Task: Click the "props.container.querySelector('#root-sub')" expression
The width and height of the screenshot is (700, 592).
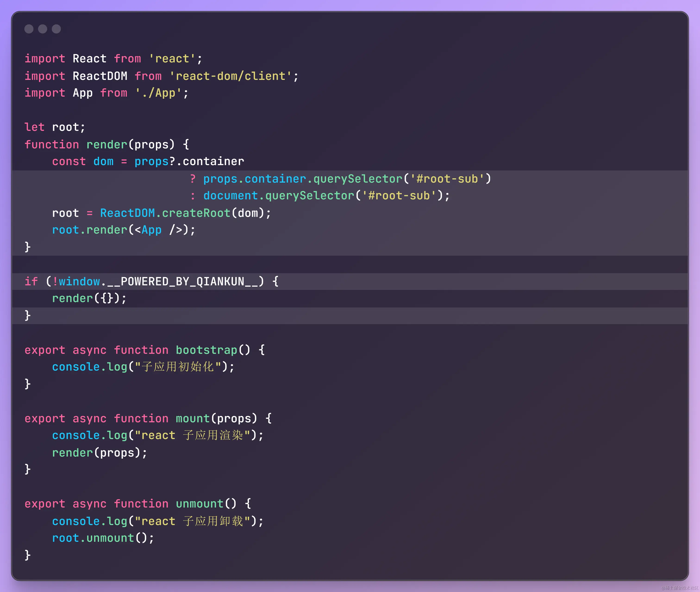Action: tap(347, 179)
